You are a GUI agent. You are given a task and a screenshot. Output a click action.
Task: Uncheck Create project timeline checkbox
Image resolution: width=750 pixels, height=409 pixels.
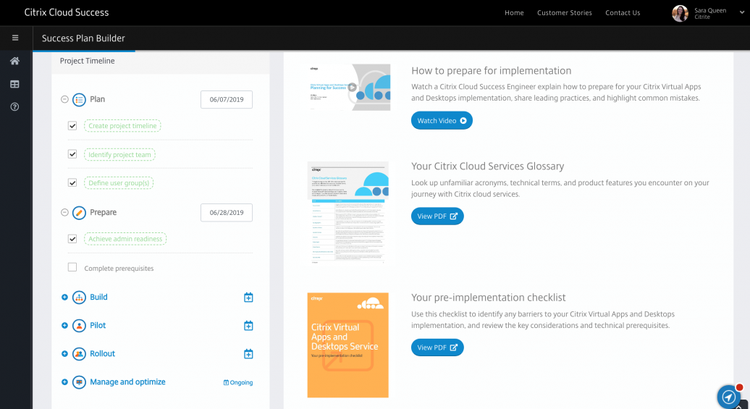72,126
